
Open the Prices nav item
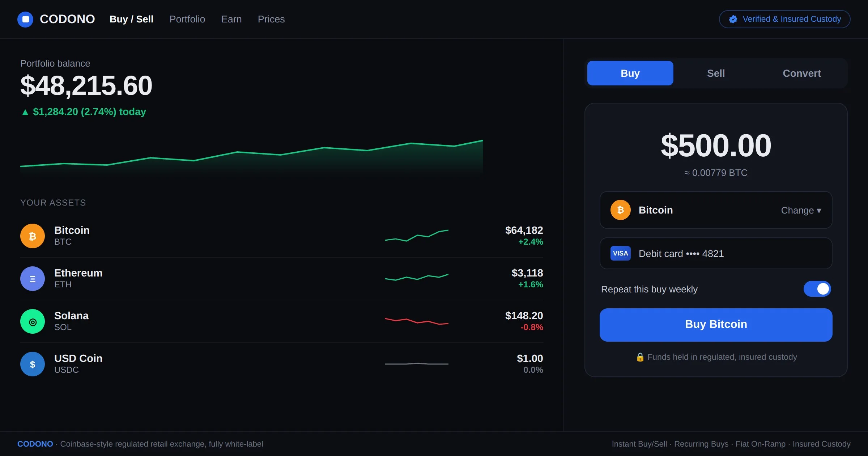[x=271, y=19]
